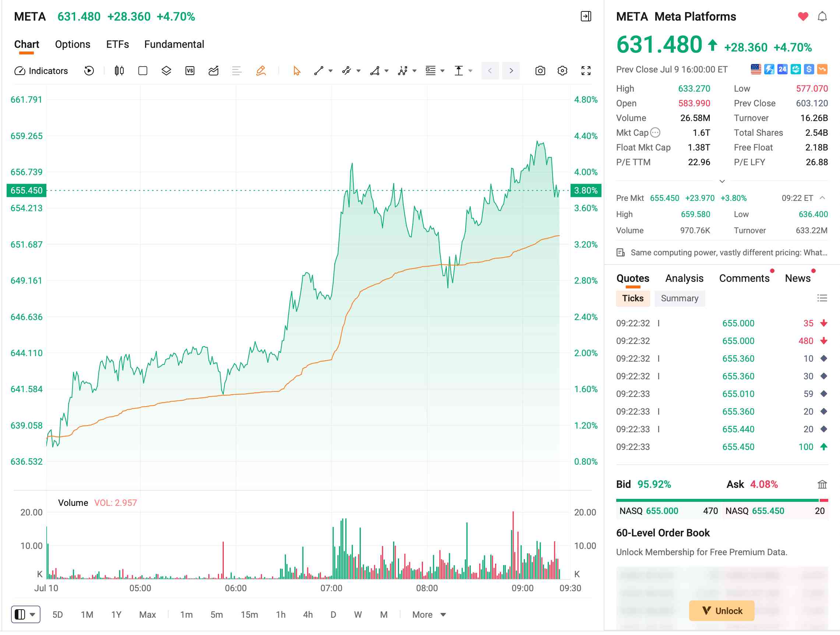Select the text annotation tool
The width and height of the screenshot is (840, 635).
(430, 71)
